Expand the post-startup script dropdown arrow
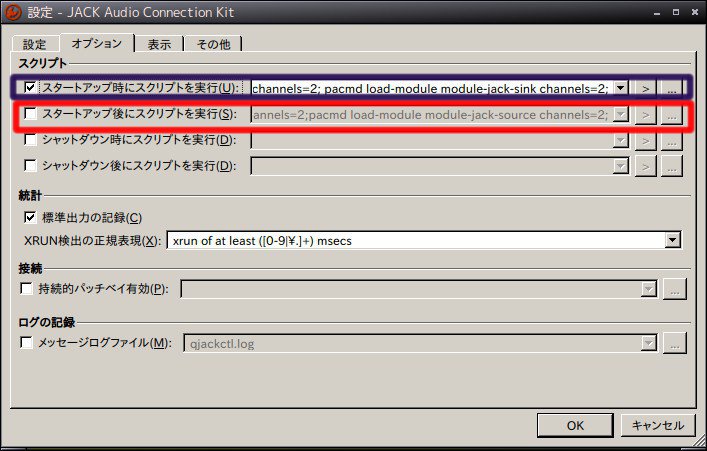Image resolution: width=707 pixels, height=451 pixels. coord(621,114)
